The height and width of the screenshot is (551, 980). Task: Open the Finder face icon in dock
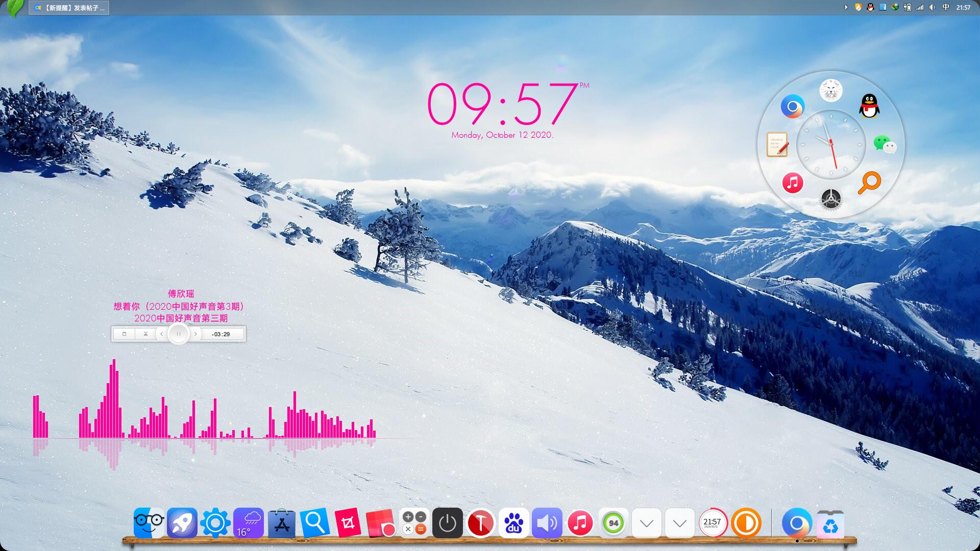click(149, 523)
